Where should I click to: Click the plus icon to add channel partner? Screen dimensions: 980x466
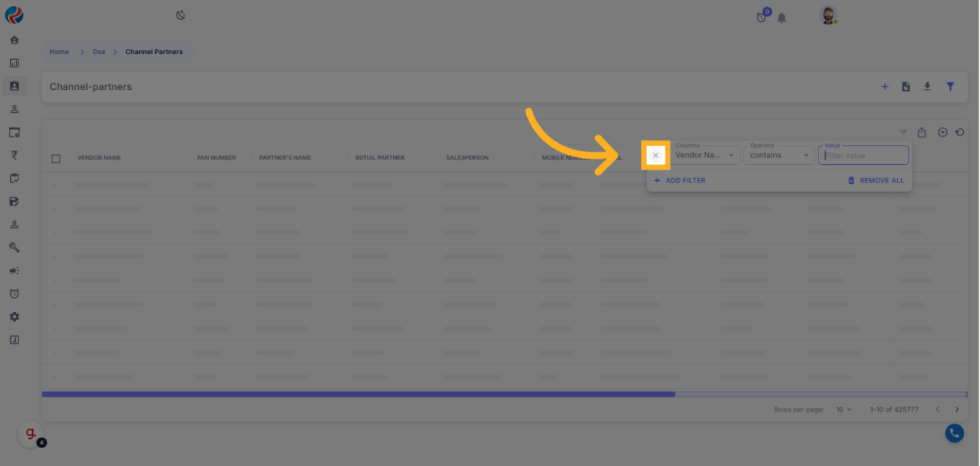click(885, 87)
